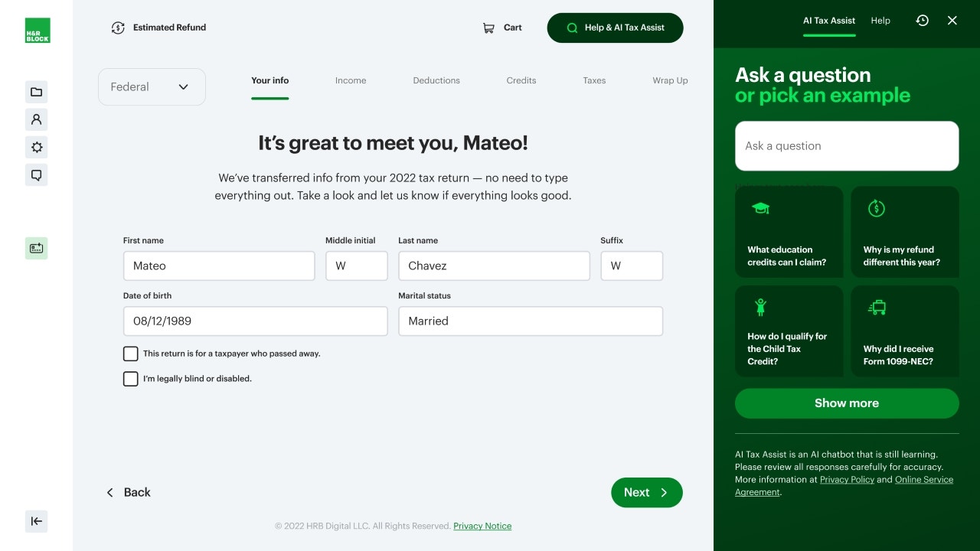980x551 pixels.
Task: Expand the Federal dropdown
Action: [x=152, y=87]
